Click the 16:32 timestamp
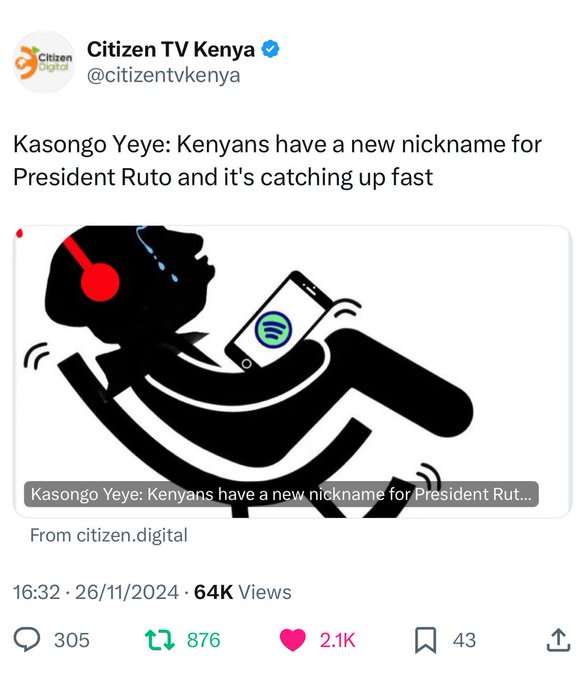This screenshot has width=585, height=680. (x=36, y=592)
